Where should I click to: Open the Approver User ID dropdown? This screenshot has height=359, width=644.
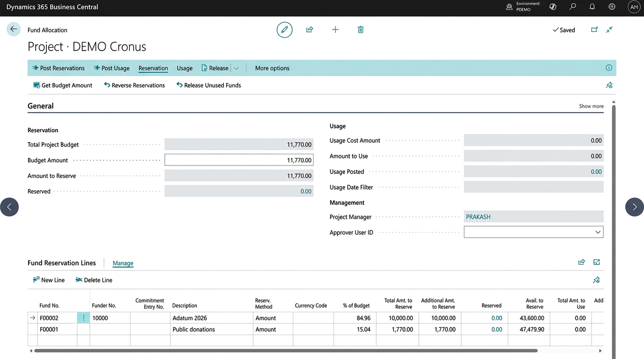(x=598, y=232)
